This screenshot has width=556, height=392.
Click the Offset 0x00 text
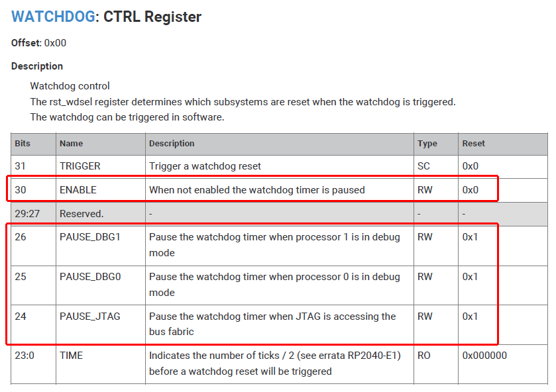(38, 43)
